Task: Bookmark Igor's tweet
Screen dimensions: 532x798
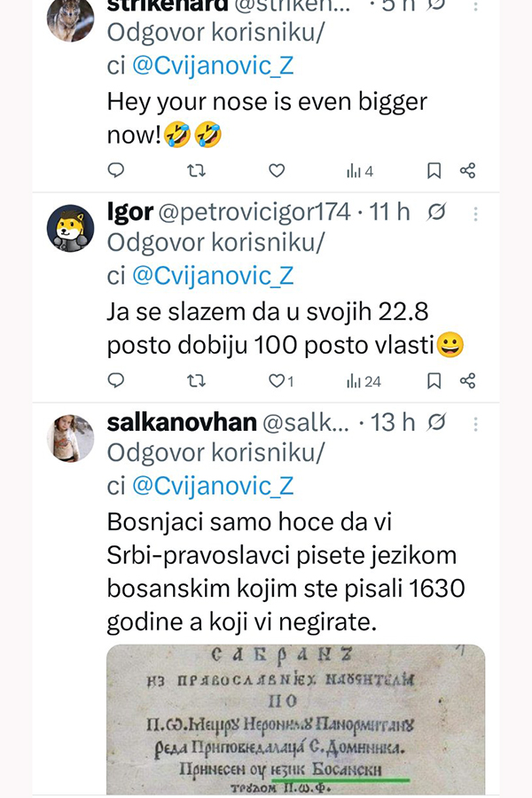Action: point(434,381)
